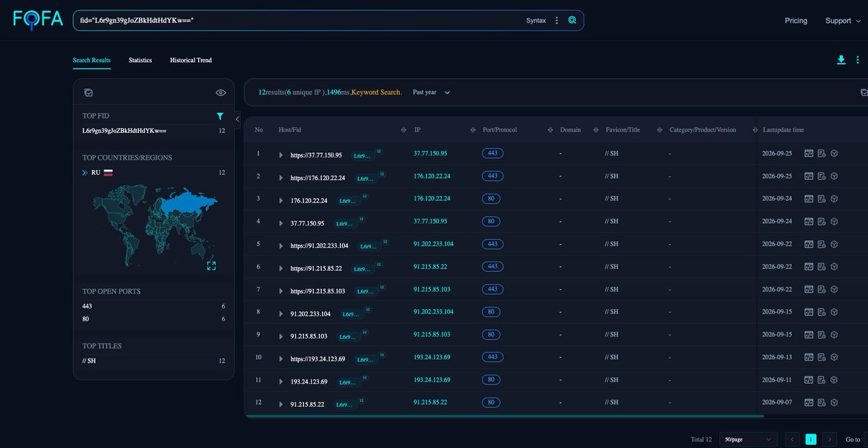Open the 50/page page size dropdown
The height and width of the screenshot is (448, 868).
tap(749, 439)
